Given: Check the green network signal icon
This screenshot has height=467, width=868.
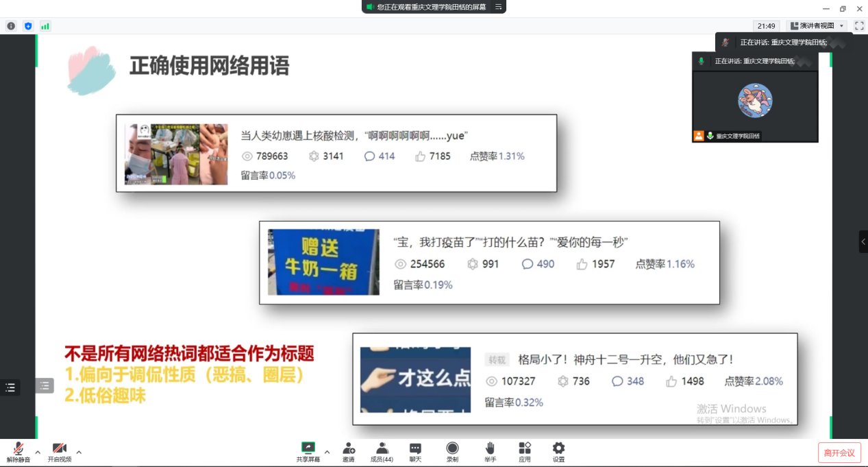Looking at the screenshot, I should [45, 26].
